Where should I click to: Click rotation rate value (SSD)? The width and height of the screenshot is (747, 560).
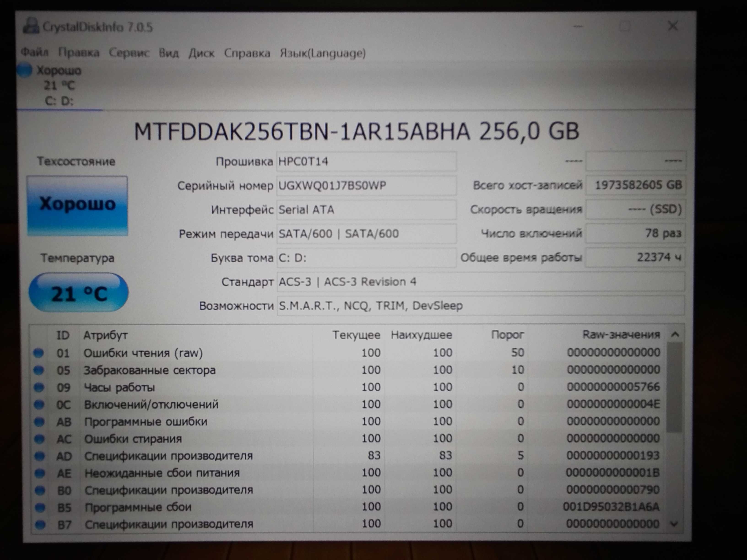tap(635, 209)
